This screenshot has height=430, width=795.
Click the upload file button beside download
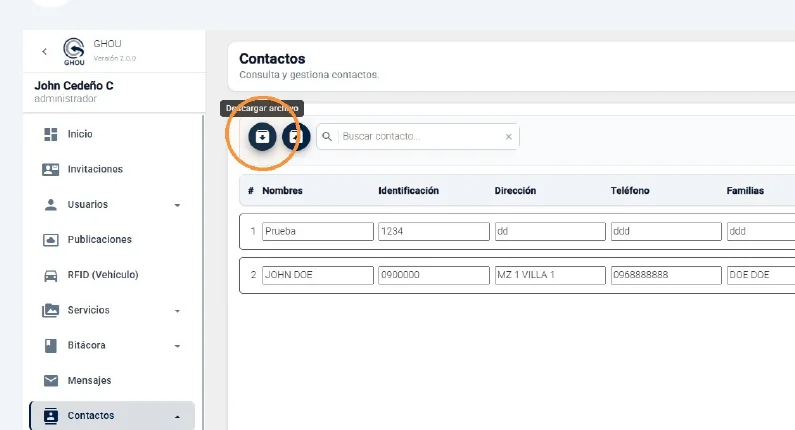296,136
